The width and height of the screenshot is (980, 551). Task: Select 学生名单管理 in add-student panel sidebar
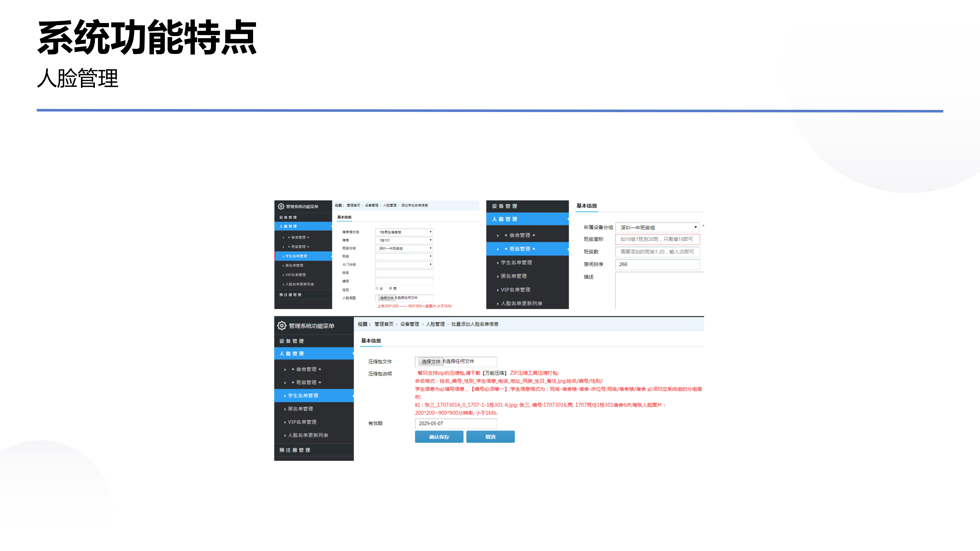303,256
